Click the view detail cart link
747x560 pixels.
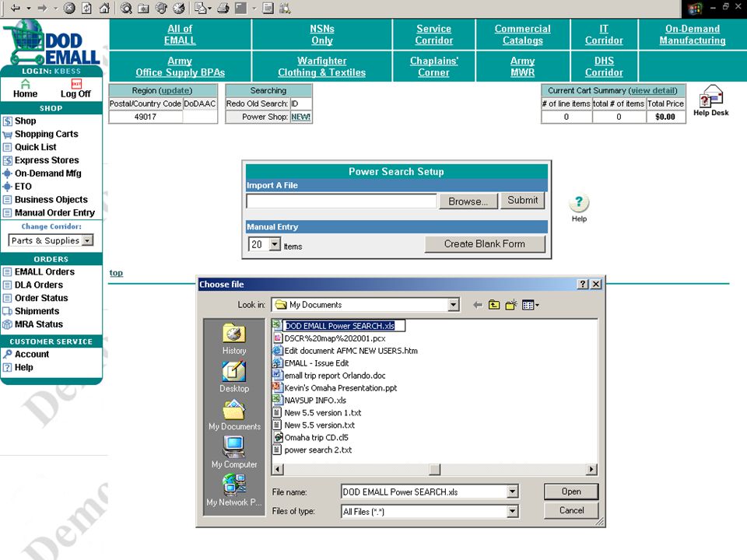(653, 90)
